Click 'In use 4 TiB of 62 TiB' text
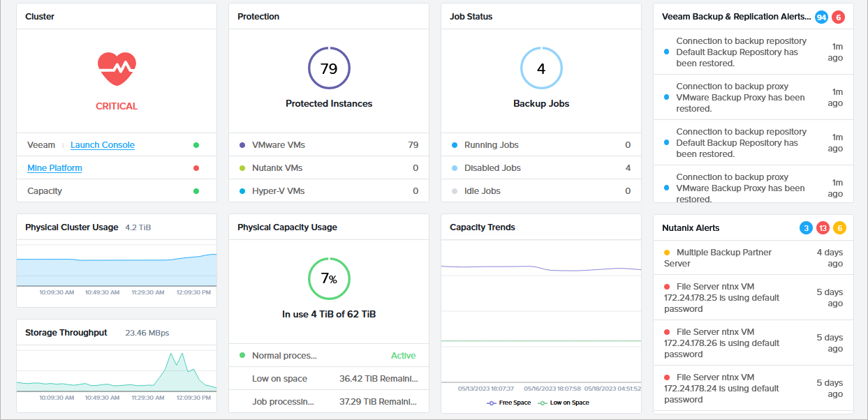This screenshot has width=868, height=420. tap(329, 315)
